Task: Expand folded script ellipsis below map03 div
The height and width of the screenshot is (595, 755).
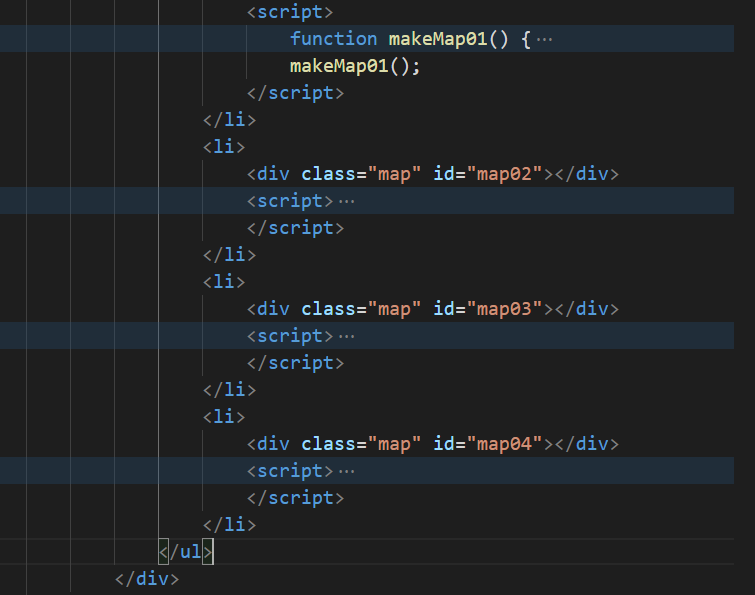Action: [x=347, y=336]
